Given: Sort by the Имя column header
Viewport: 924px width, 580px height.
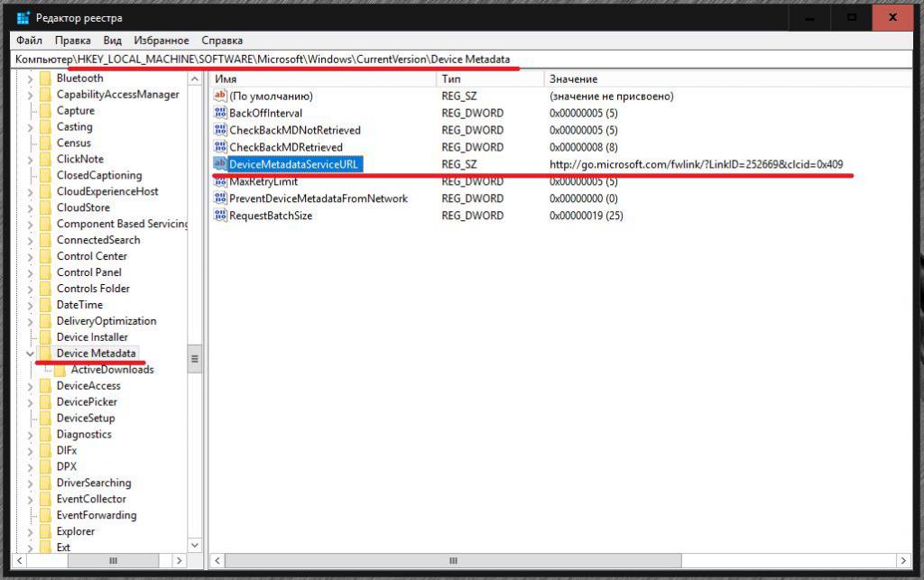Looking at the screenshot, I should [323, 78].
